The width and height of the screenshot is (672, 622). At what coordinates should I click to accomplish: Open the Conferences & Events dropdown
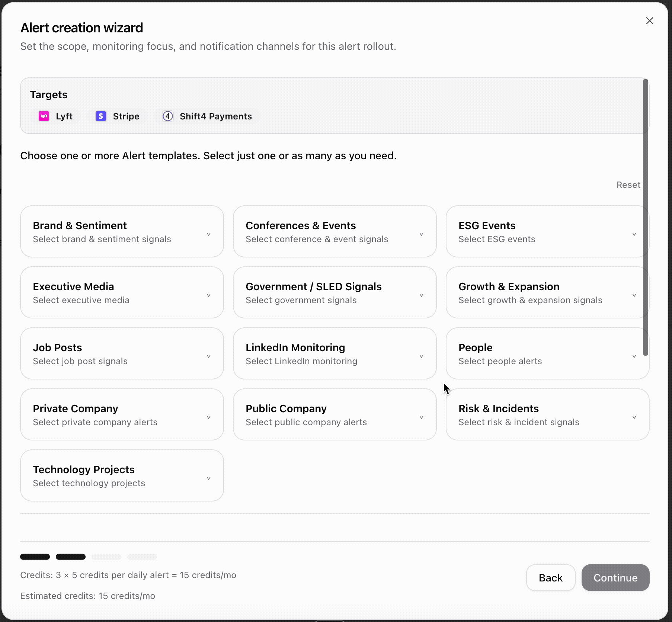click(x=421, y=234)
